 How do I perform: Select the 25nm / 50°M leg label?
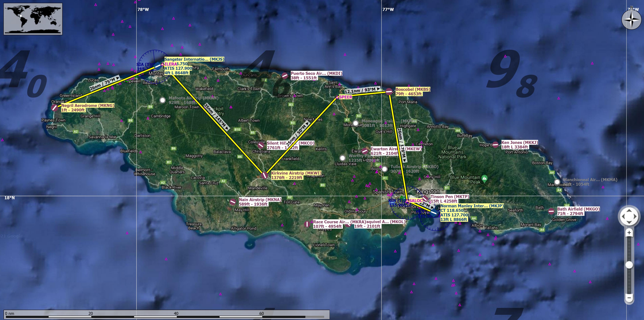pos(297,134)
